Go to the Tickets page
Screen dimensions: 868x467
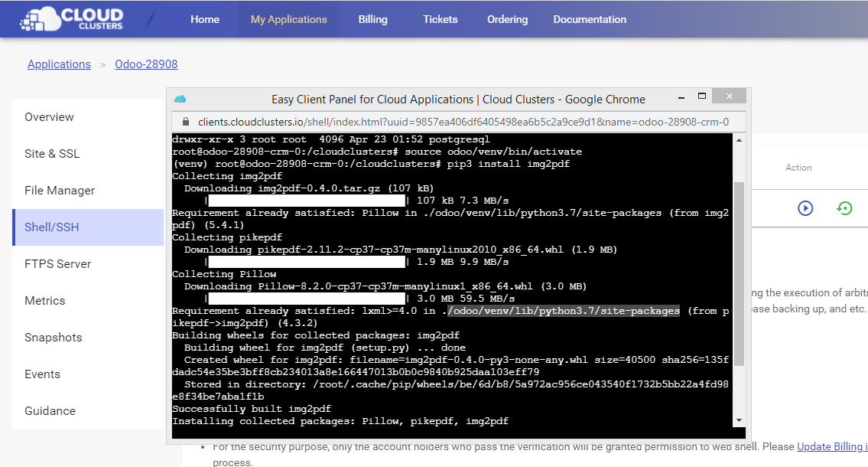click(x=440, y=19)
